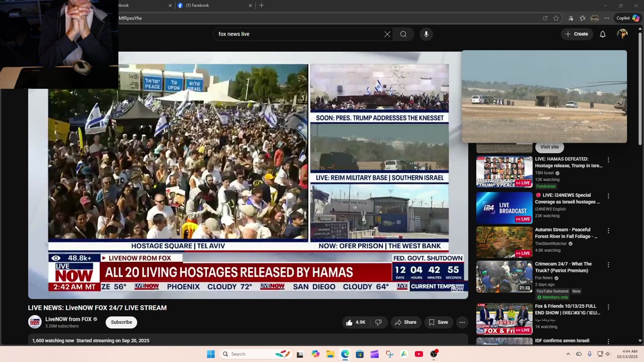Open the Edge favorites list
644x362 pixels.
[x=583, y=18]
